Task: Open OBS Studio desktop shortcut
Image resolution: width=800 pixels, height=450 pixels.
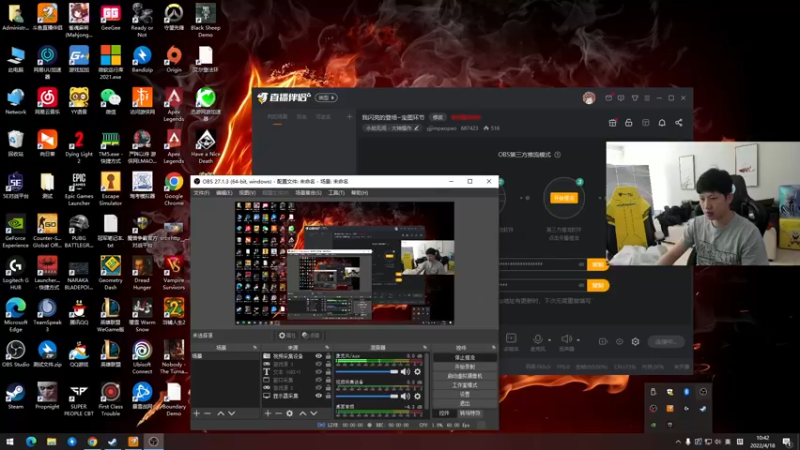Action: (x=15, y=354)
